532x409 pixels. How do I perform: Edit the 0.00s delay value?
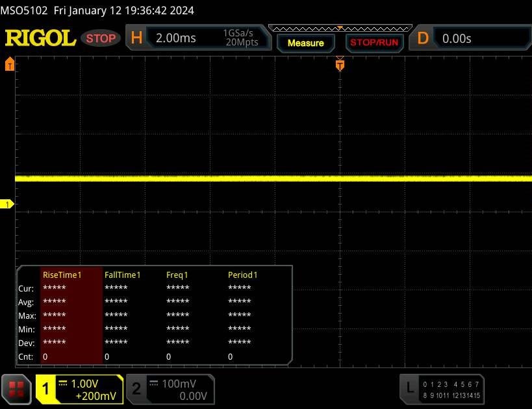coord(457,39)
